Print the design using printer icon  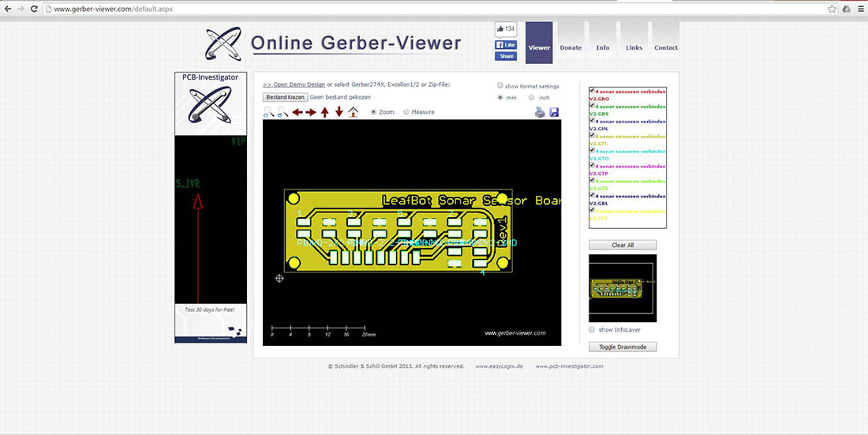[540, 112]
